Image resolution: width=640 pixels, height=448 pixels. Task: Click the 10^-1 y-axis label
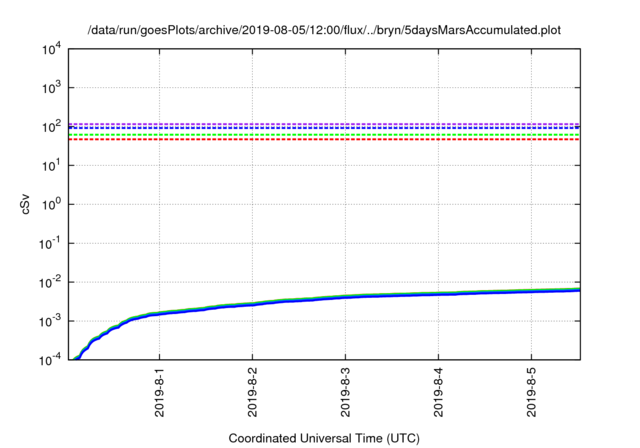(x=50, y=243)
